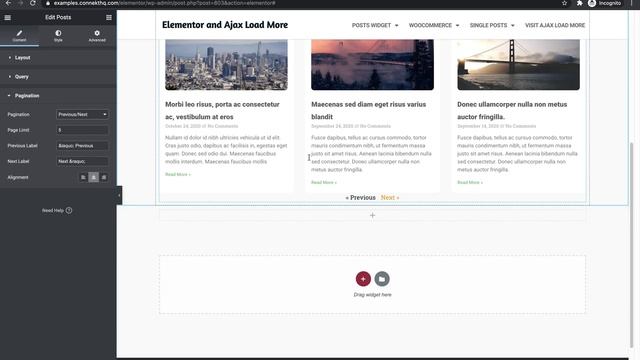Set pagination alignment to left
The height and width of the screenshot is (360, 640).
tap(83, 177)
